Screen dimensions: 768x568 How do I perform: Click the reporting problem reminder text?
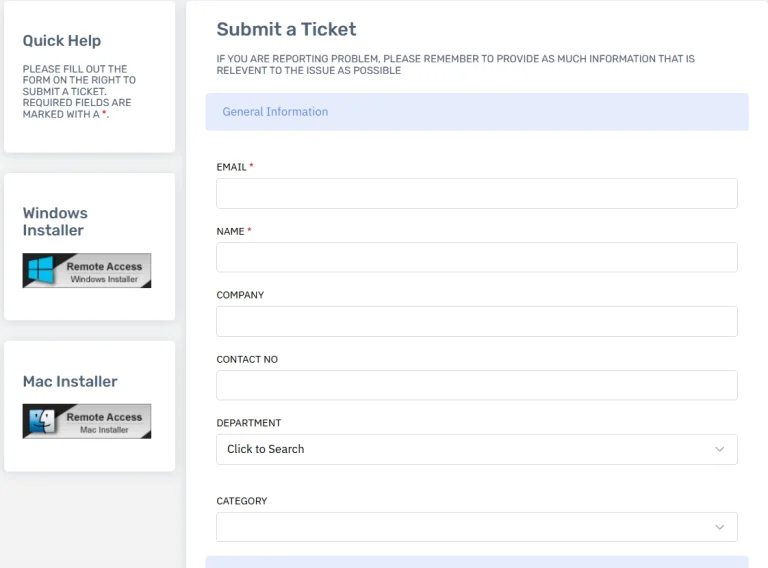(x=456, y=65)
